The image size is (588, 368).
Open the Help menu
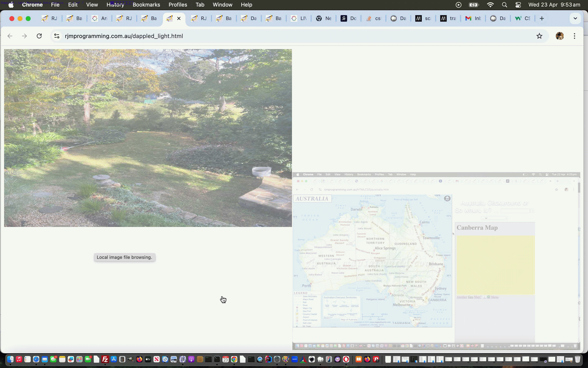point(246,5)
